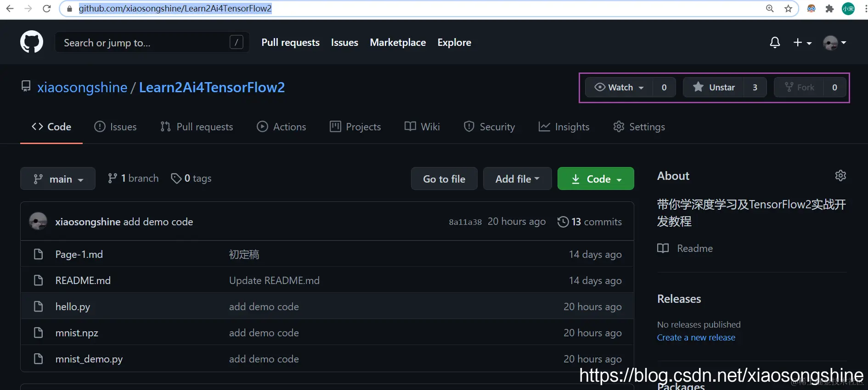Click the stargazers count 3
868x390 pixels.
pos(755,87)
